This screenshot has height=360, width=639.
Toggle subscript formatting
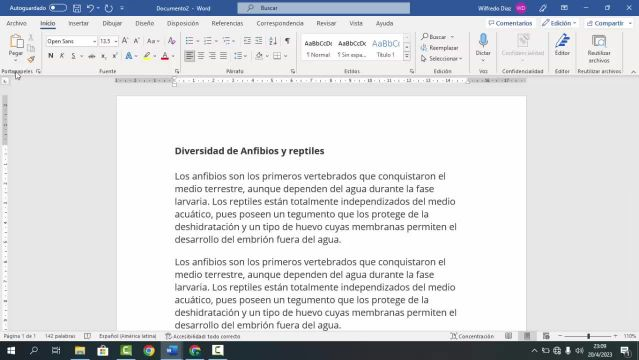point(104,56)
